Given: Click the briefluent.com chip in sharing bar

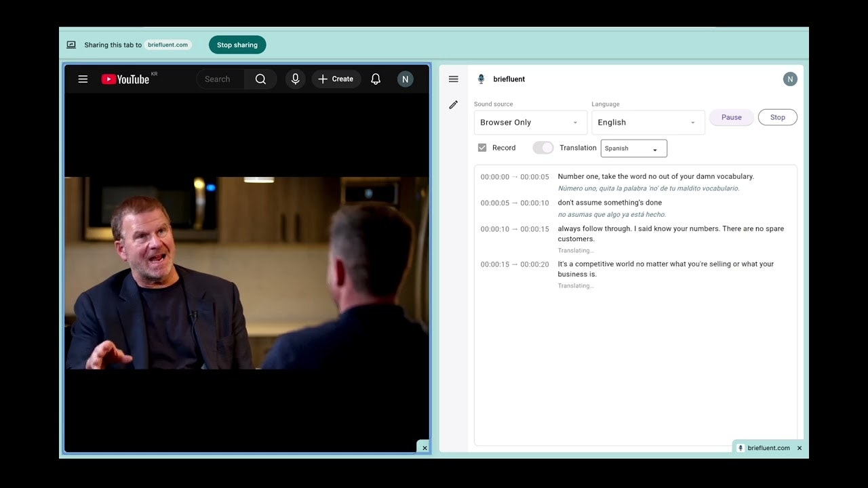Looking at the screenshot, I should pyautogui.click(x=168, y=45).
